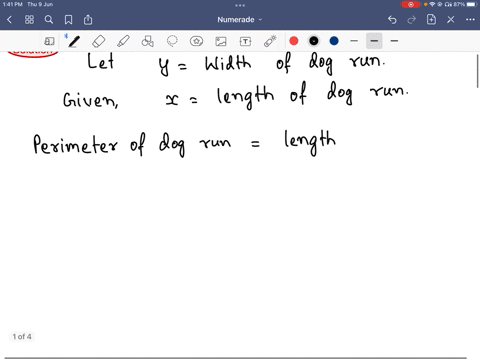Open the search tool

click(49, 20)
